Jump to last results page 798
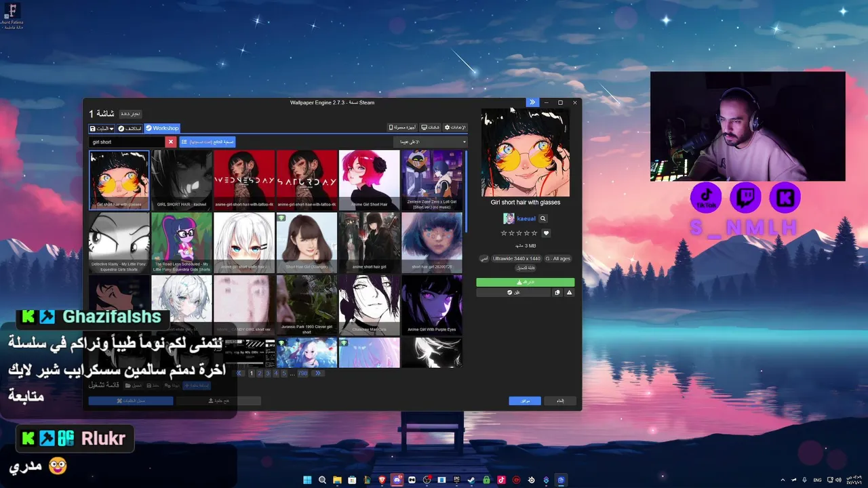 point(303,373)
